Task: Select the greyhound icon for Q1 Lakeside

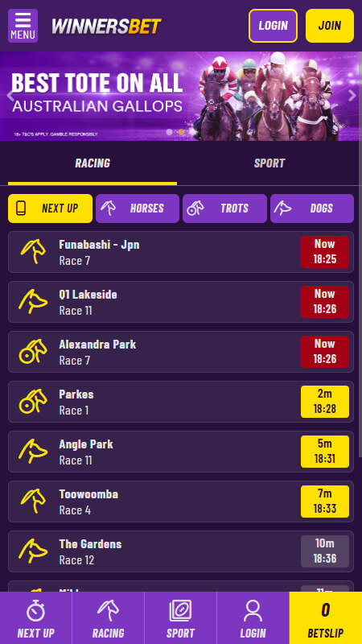Action: (33, 302)
